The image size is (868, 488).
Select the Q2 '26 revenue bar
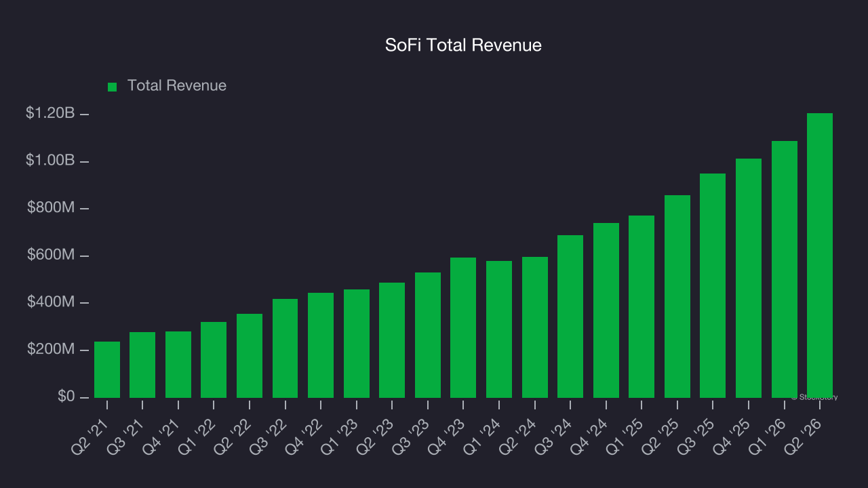[x=820, y=256]
